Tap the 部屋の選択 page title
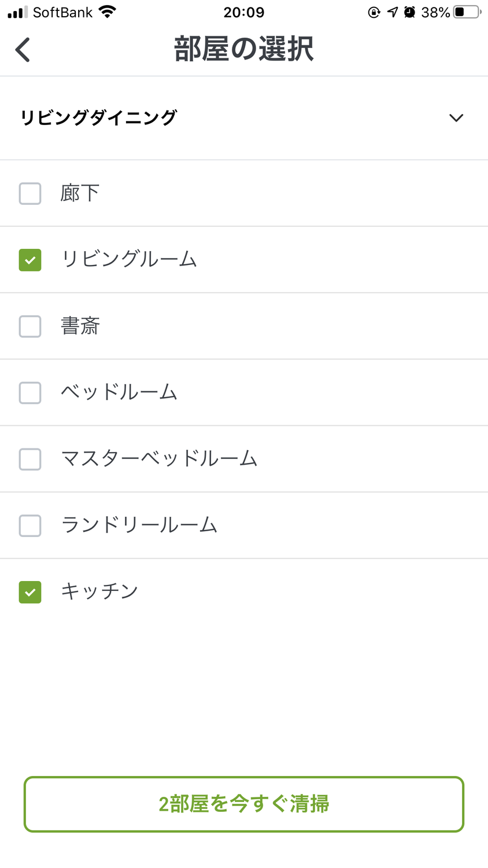The image size is (488, 868). point(244,49)
